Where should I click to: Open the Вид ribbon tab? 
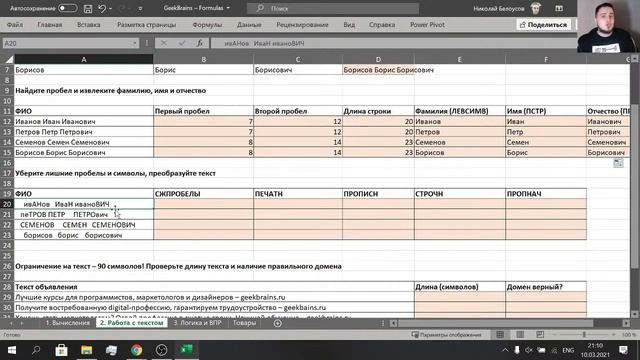pos(349,24)
